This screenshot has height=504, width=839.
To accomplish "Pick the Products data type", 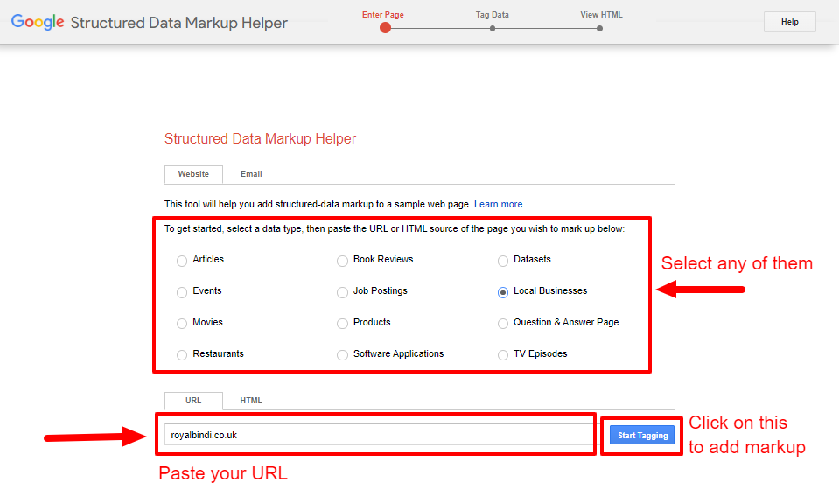I will (342, 324).
